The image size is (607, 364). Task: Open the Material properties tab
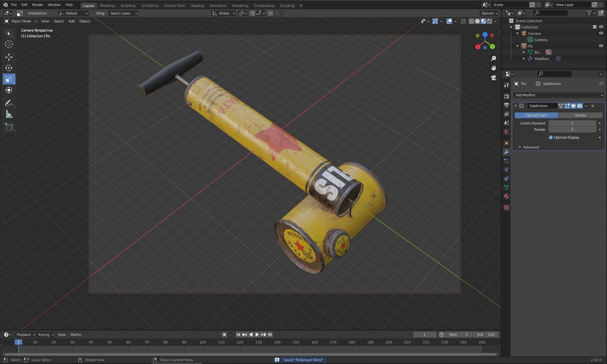coord(507,196)
